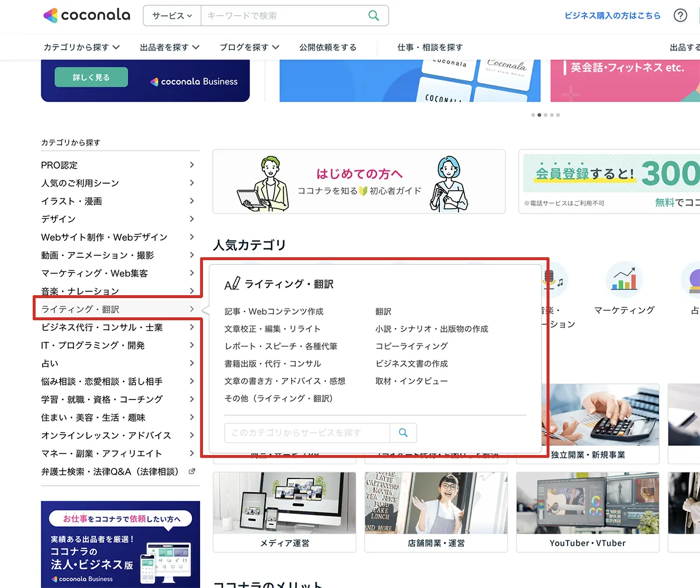Open レポート・スピーチ・各種代筆 subcategory

click(x=281, y=346)
